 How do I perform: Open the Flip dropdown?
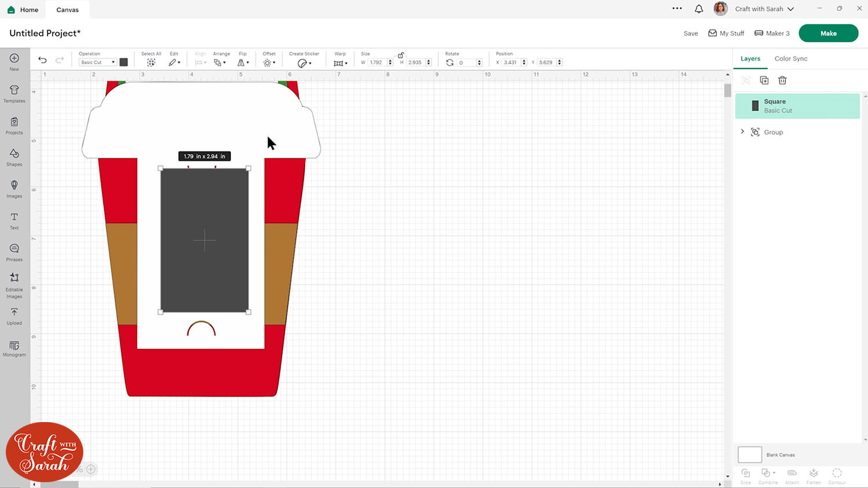(243, 62)
